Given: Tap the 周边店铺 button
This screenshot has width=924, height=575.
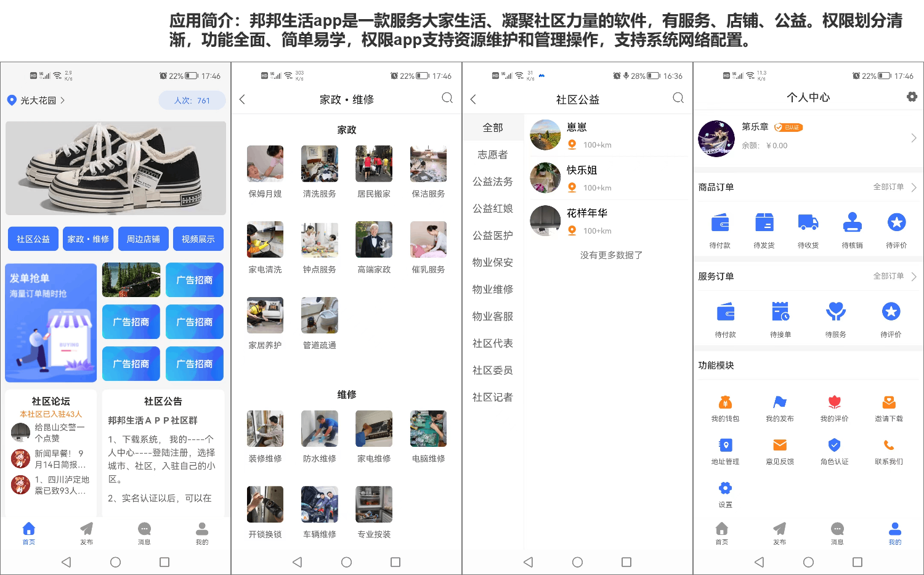Looking at the screenshot, I should click(x=143, y=239).
